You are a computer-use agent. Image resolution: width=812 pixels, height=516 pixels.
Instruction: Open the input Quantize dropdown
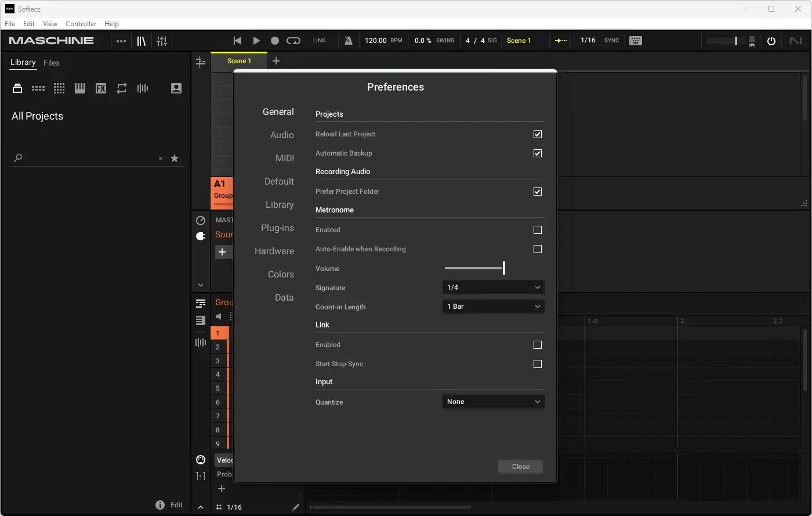click(x=494, y=402)
